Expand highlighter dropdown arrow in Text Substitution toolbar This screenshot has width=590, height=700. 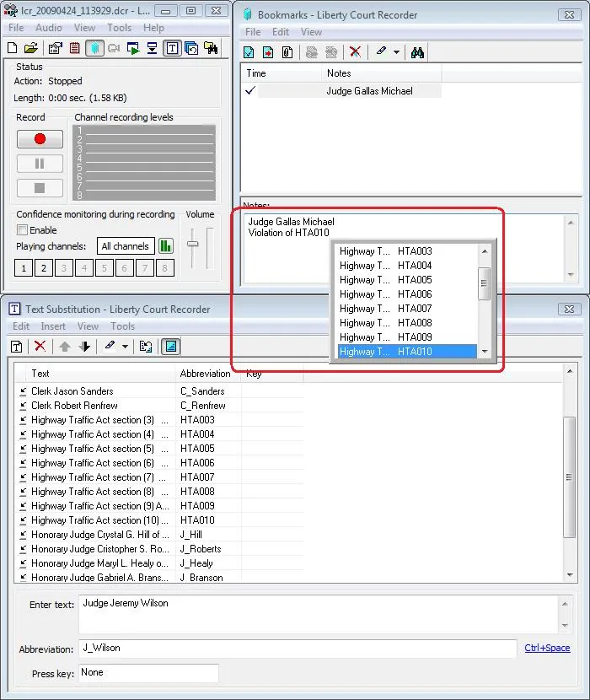pyautogui.click(x=125, y=347)
